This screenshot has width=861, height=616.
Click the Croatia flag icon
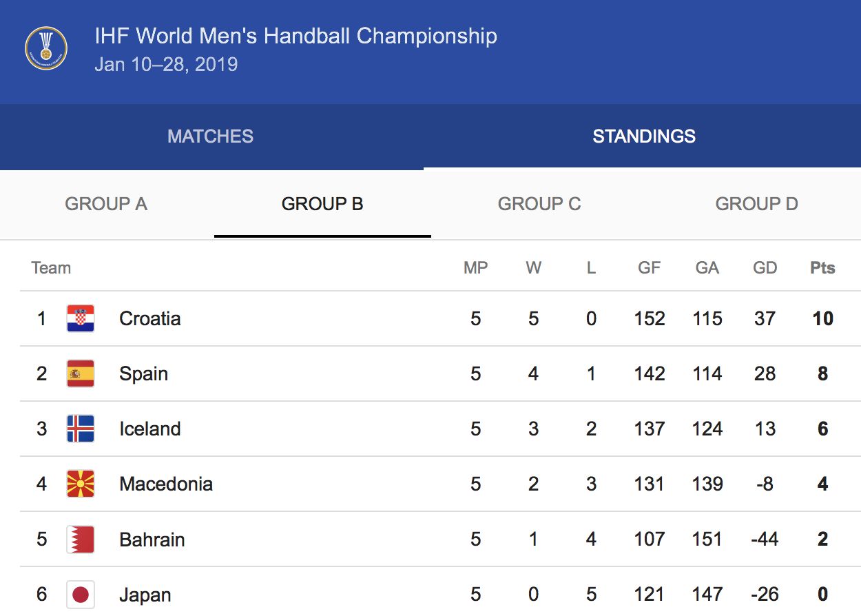pos(81,318)
